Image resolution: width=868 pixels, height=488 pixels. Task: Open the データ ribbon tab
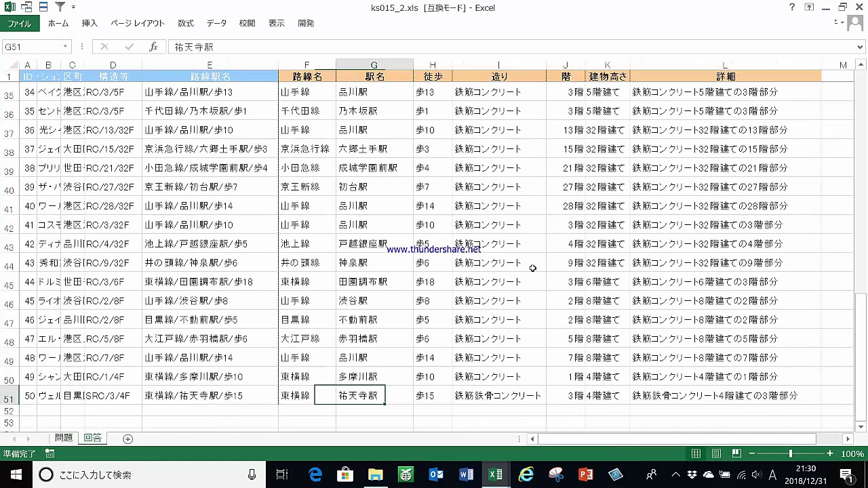coord(216,23)
